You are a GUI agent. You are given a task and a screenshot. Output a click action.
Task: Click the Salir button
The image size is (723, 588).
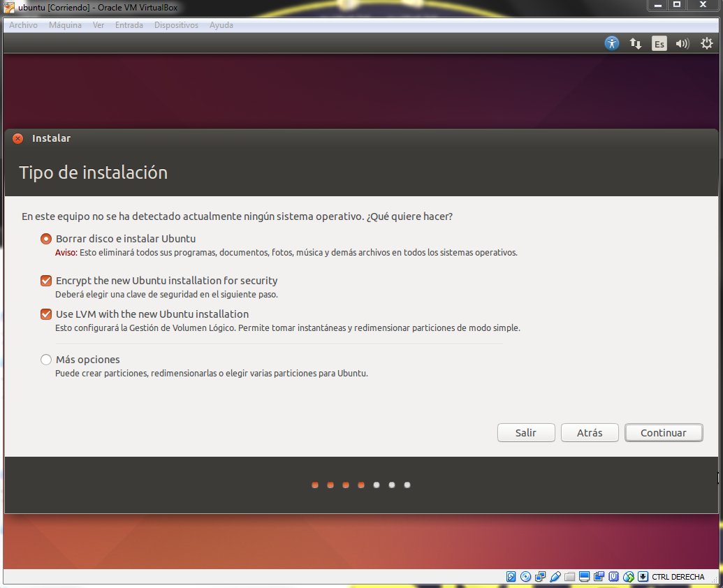(x=526, y=433)
